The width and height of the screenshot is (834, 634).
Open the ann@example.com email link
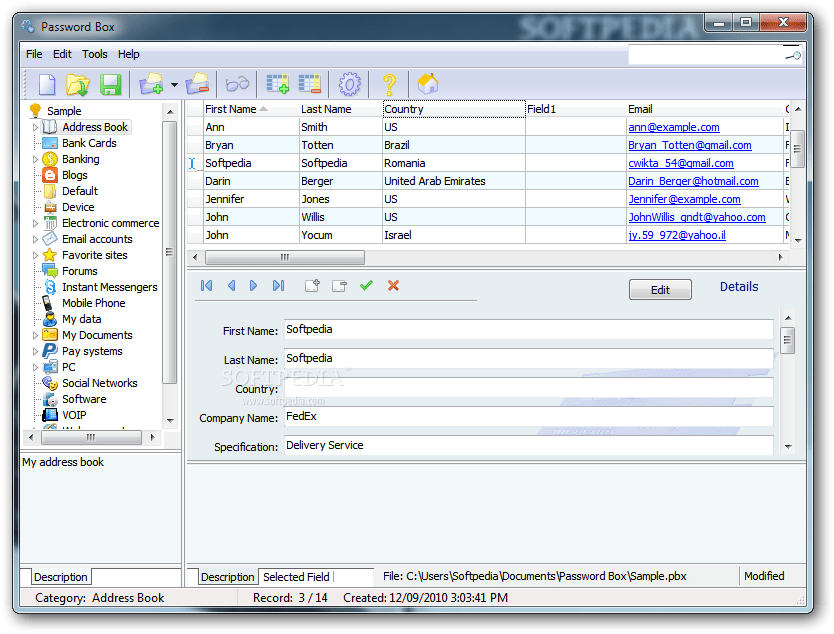[x=673, y=127]
